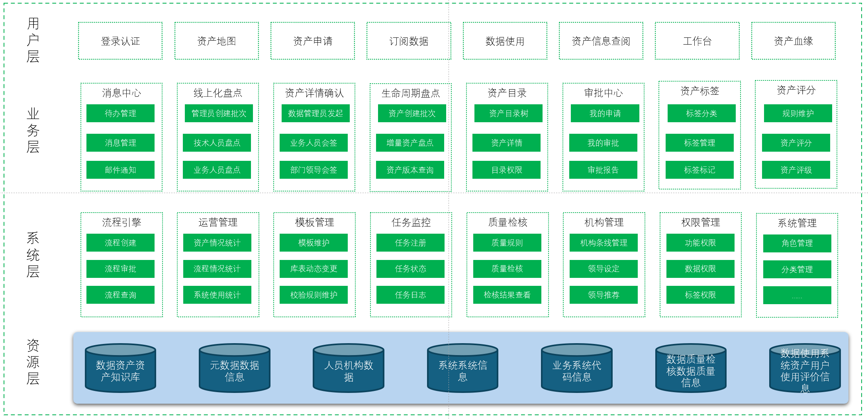Click the 任务注册 block
Screen dimensions: 868x420
click(x=410, y=243)
